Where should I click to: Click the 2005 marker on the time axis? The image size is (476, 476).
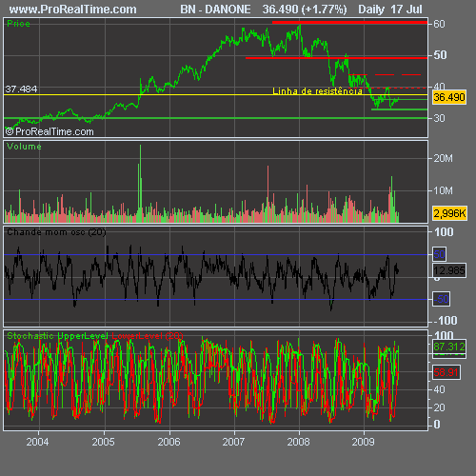104,442
